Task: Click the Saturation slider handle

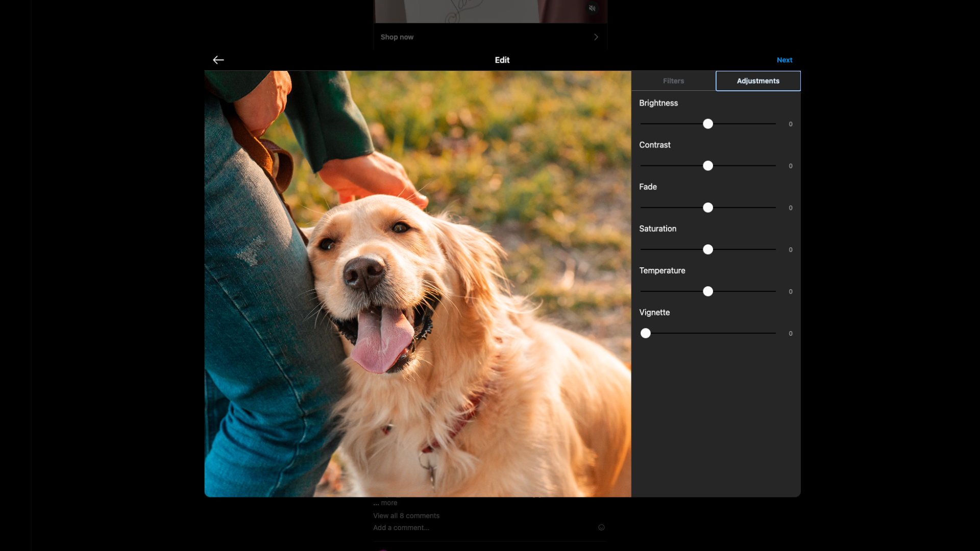Action: click(708, 249)
